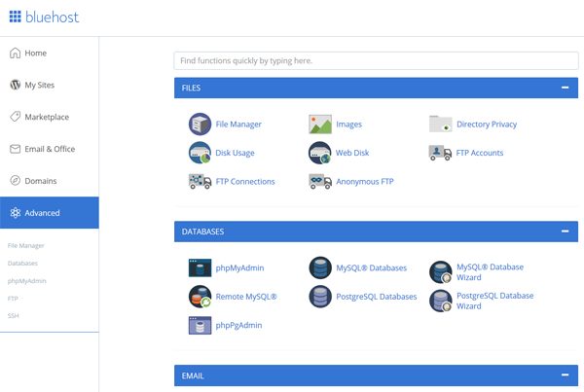The width and height of the screenshot is (584, 392).
Task: Collapse the FILES section
Action: click(x=565, y=88)
